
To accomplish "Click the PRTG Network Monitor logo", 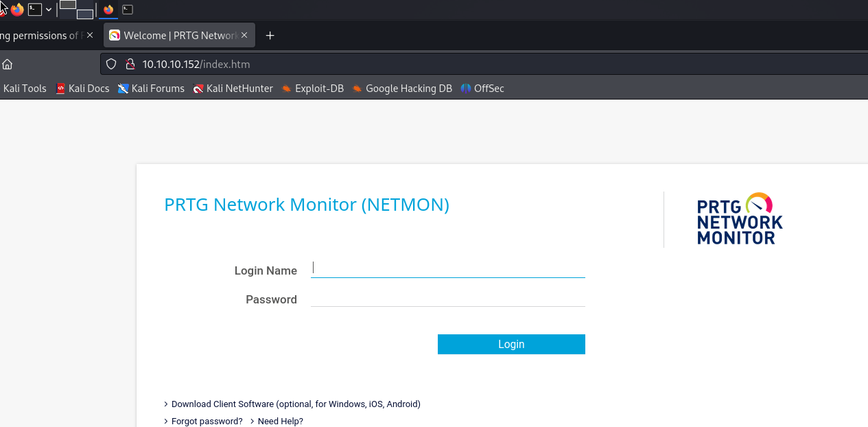I will (x=740, y=219).
